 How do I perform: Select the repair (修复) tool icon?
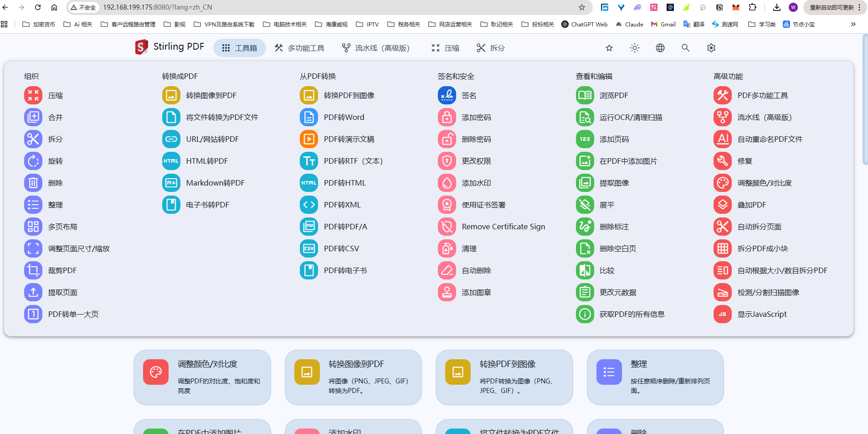[723, 161]
